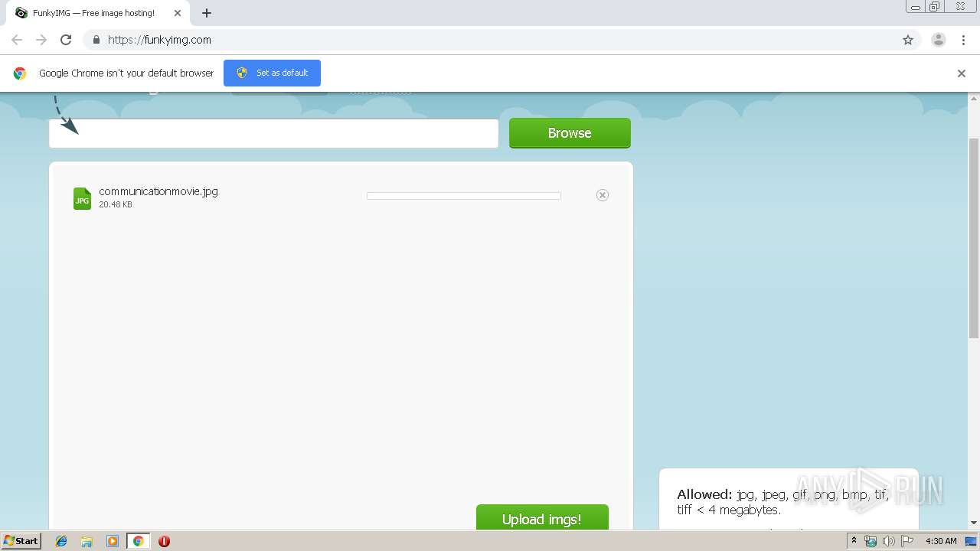This screenshot has width=980, height=551.
Task: View site security lock info
Action: click(96, 40)
